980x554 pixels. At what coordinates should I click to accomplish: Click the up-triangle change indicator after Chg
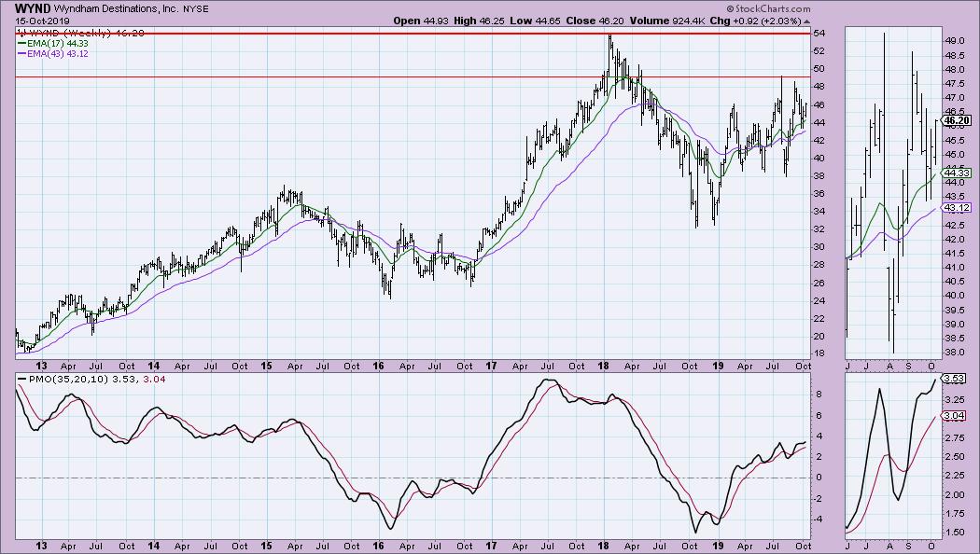click(807, 21)
